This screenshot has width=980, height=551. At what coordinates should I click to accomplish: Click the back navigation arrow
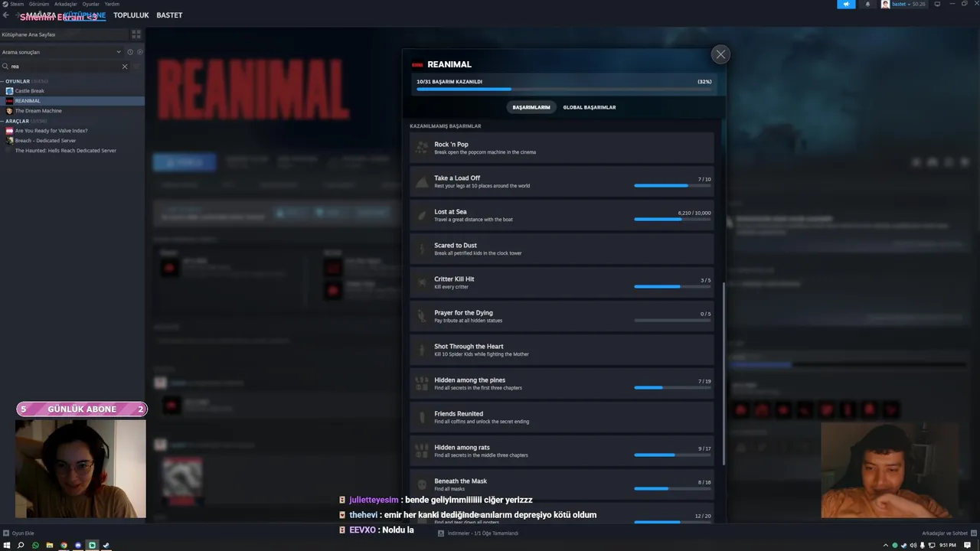[x=6, y=15]
